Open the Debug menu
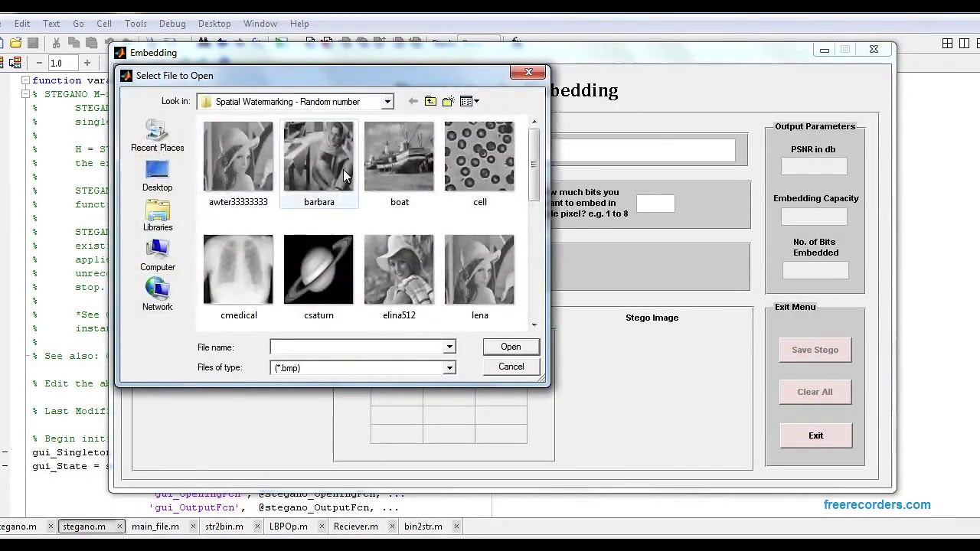The image size is (980, 551). (x=172, y=24)
